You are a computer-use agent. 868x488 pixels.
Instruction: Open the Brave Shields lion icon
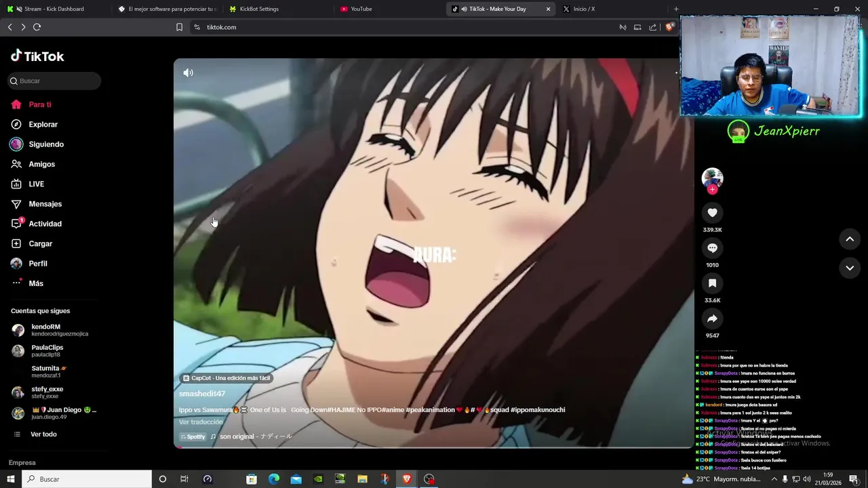[669, 27]
